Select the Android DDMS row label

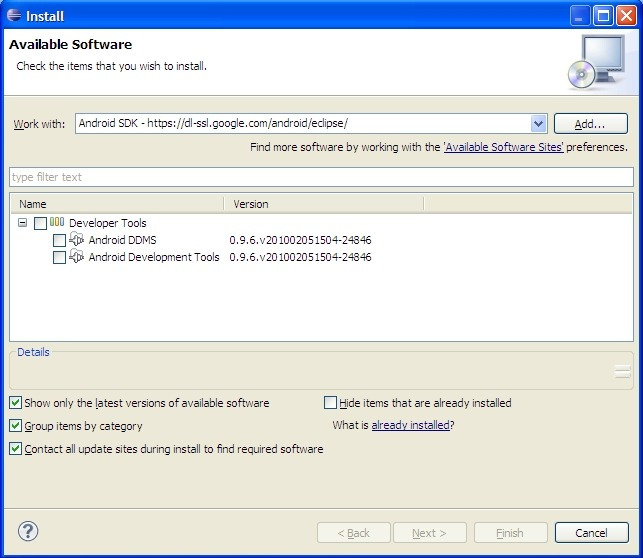point(122,240)
